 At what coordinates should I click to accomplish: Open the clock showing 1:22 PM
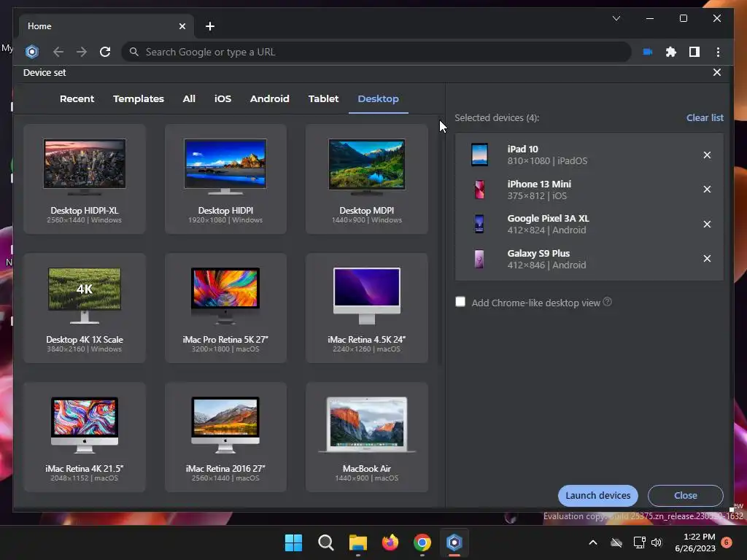tap(695, 542)
